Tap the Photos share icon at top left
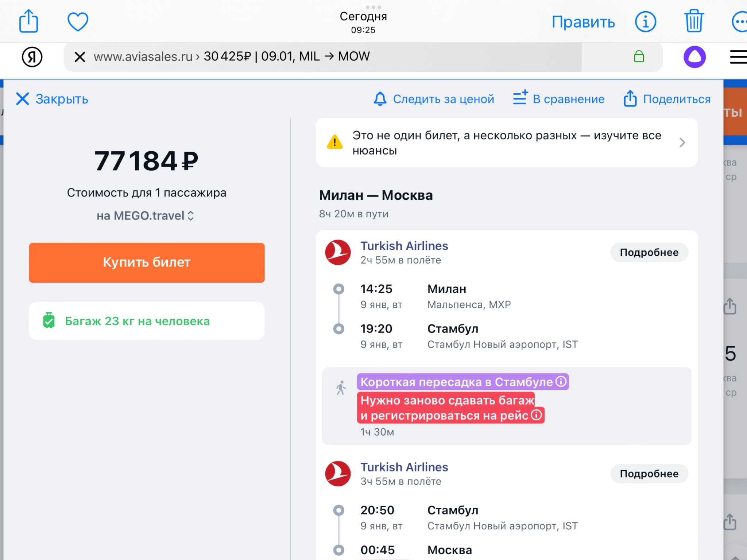 [x=28, y=21]
